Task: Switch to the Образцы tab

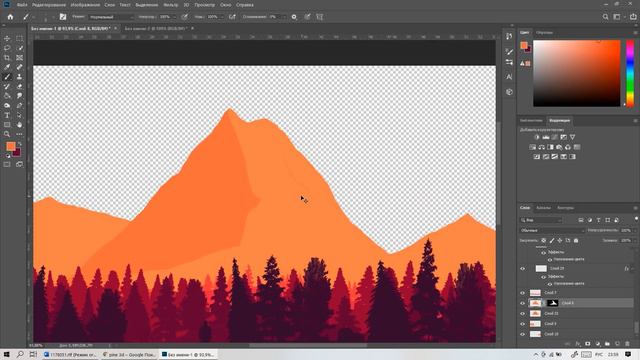Action: pyautogui.click(x=544, y=32)
